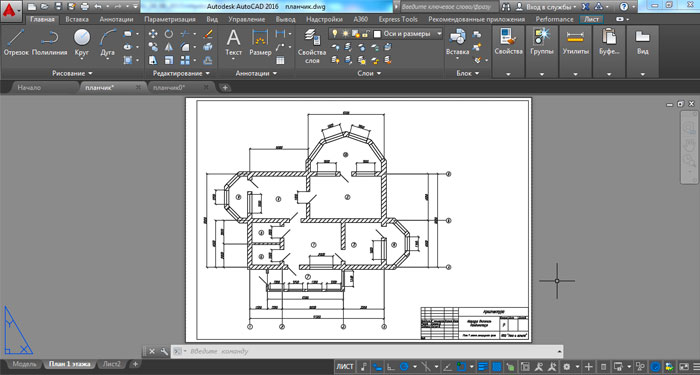The height and width of the screenshot is (375, 700).
Task: Open Help dropdown arrow next to question mark
Action: coord(634,7)
